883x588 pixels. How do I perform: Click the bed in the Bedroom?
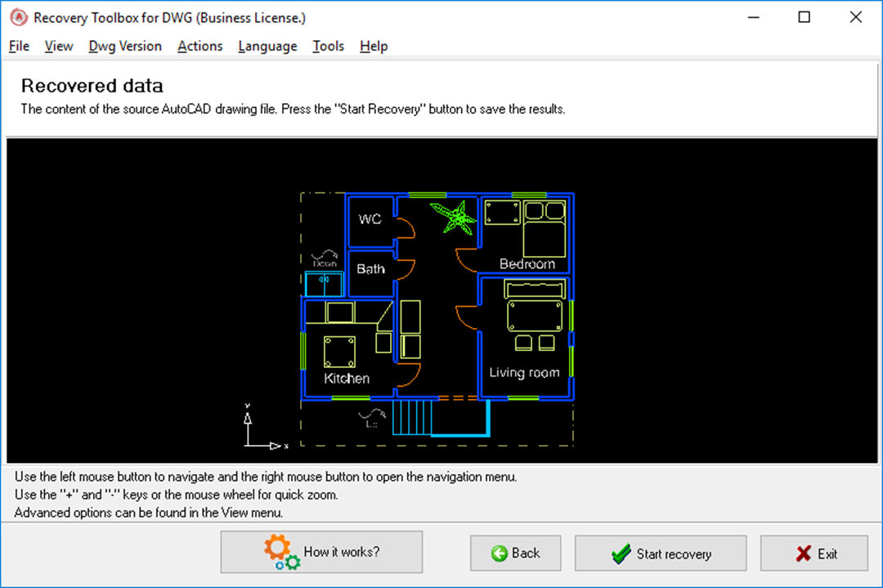(x=544, y=229)
